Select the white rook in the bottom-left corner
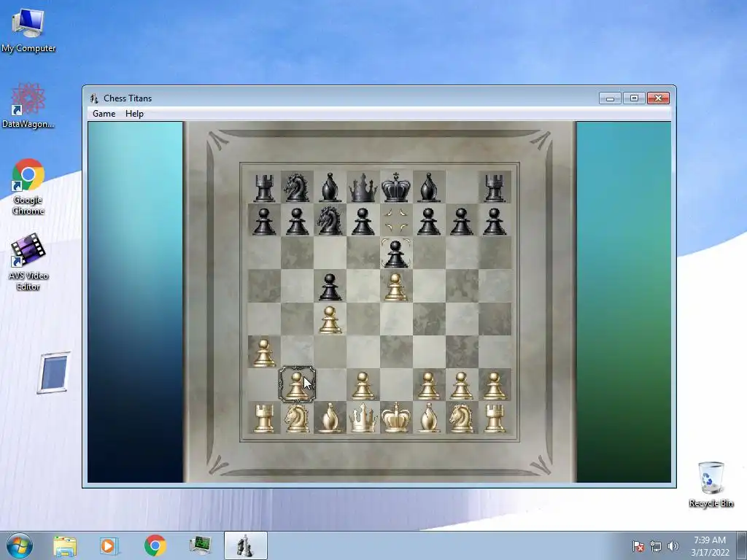This screenshot has height=560, width=747. click(x=264, y=418)
